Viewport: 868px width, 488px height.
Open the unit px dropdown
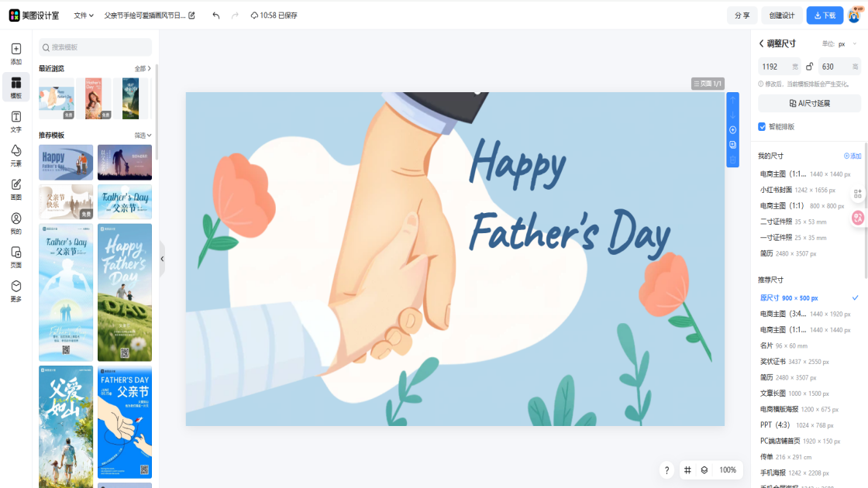tap(846, 44)
